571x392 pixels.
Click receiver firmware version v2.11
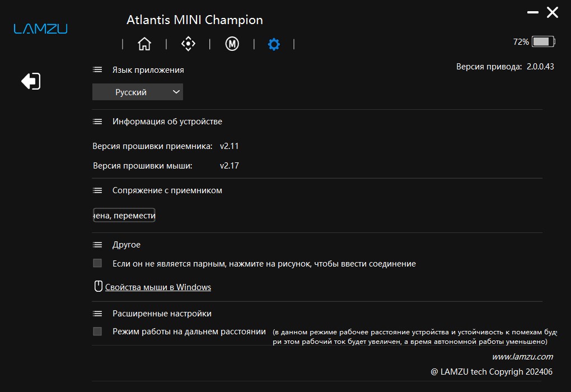[x=229, y=146]
